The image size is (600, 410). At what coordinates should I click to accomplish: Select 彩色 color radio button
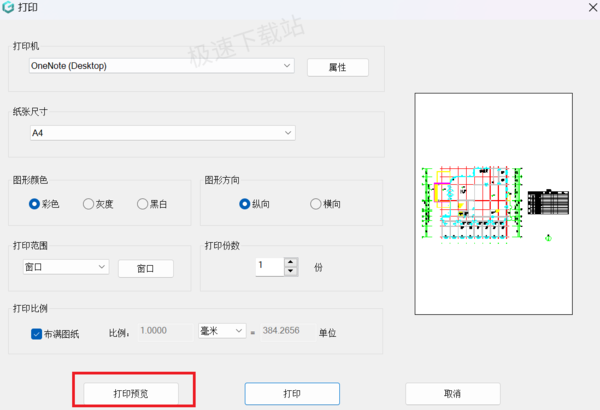click(x=34, y=204)
